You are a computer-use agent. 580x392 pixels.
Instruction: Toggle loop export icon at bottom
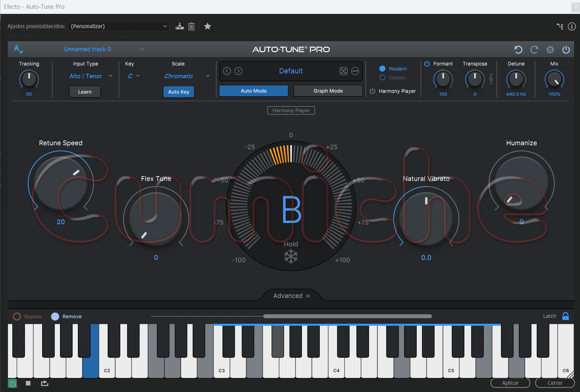pyautogui.click(x=44, y=383)
